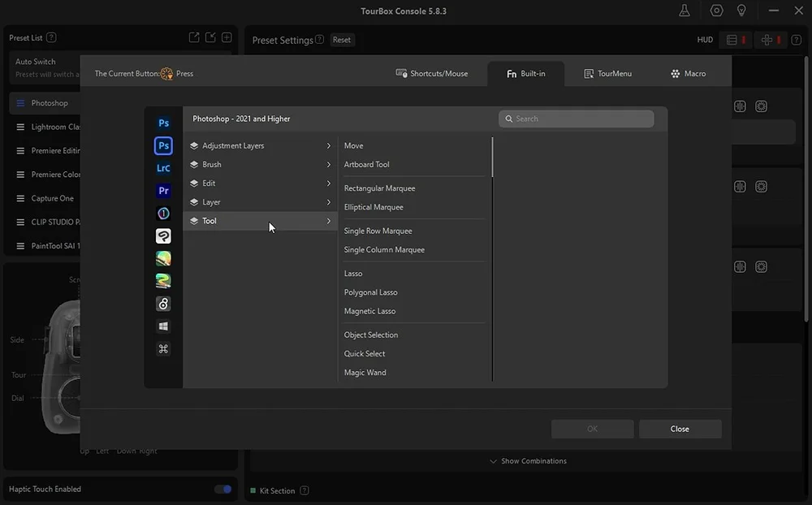Select the highlighted Photoshop 2021 icon
The height and width of the screenshot is (505, 812).
pos(164,145)
